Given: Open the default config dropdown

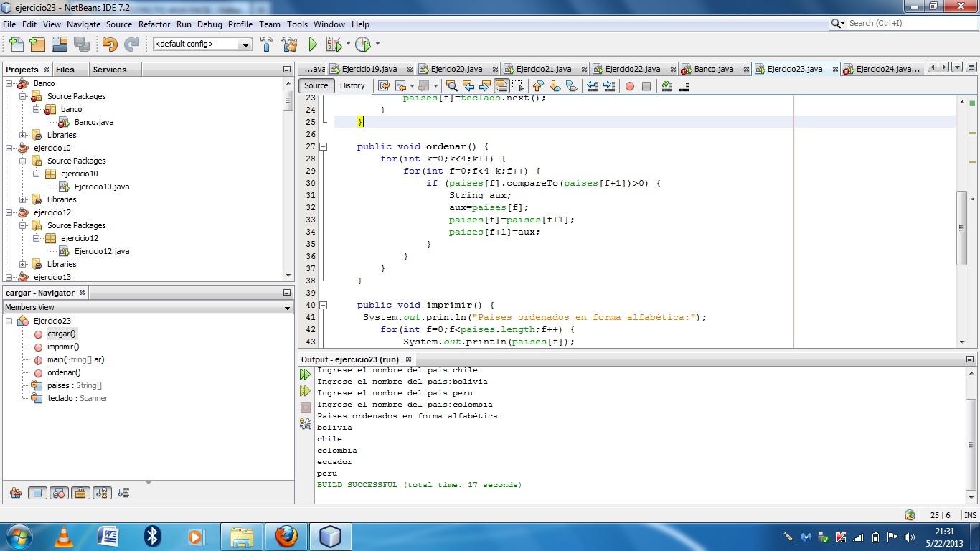Looking at the screenshot, I should click(245, 43).
